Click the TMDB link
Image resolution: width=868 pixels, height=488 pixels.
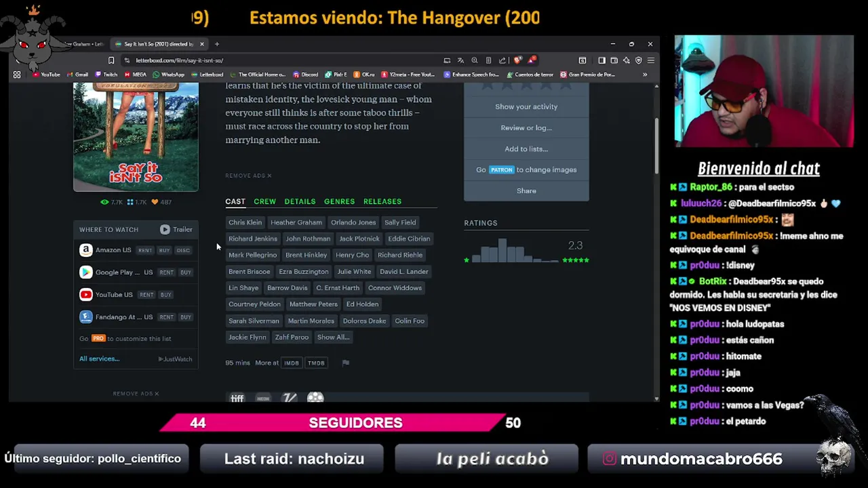(x=316, y=363)
